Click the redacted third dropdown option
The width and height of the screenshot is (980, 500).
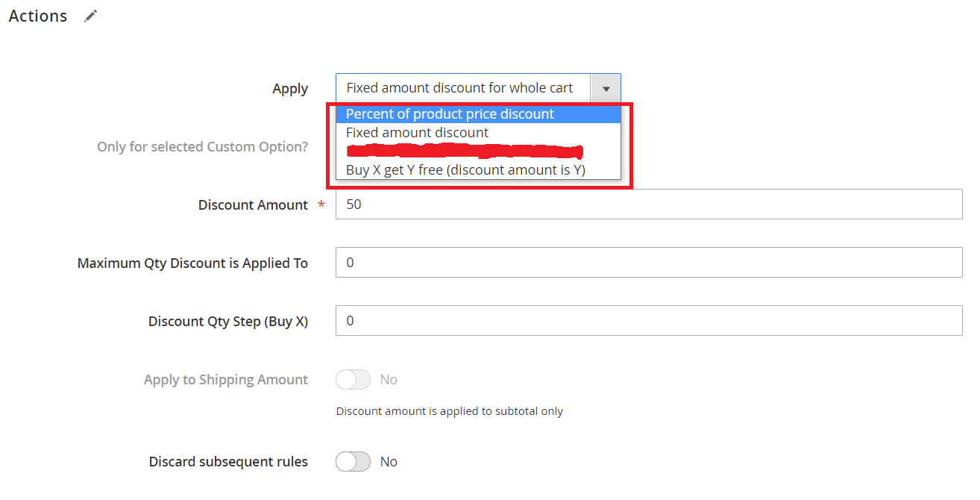click(x=464, y=151)
